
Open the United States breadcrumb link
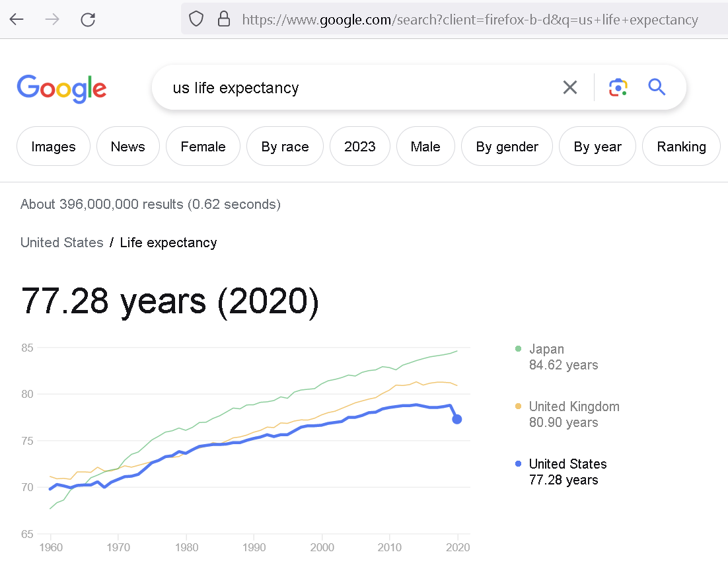[61, 243]
